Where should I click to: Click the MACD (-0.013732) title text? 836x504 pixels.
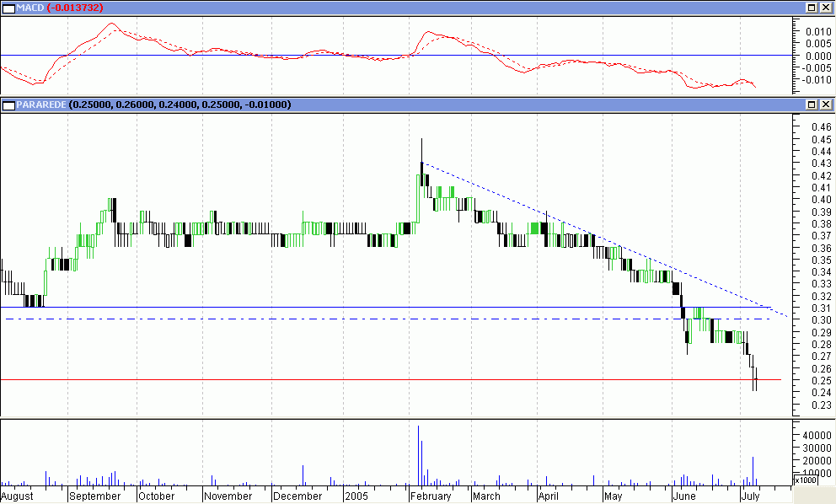tap(60, 8)
